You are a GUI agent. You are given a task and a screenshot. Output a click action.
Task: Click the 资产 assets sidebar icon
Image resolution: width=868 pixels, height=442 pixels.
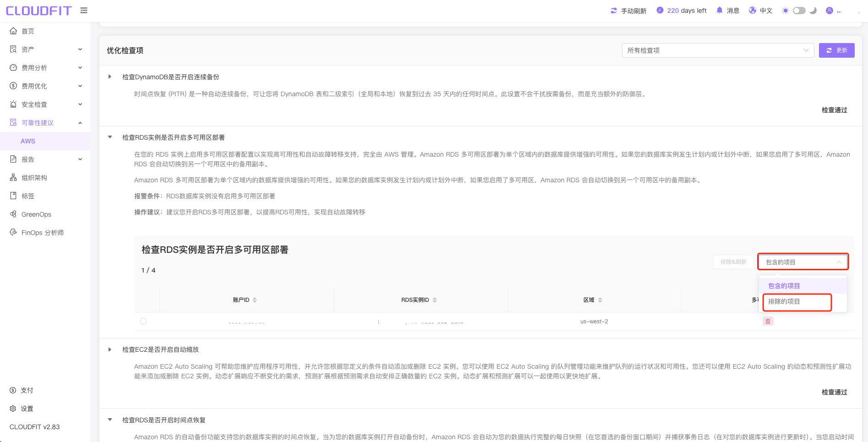tap(13, 49)
